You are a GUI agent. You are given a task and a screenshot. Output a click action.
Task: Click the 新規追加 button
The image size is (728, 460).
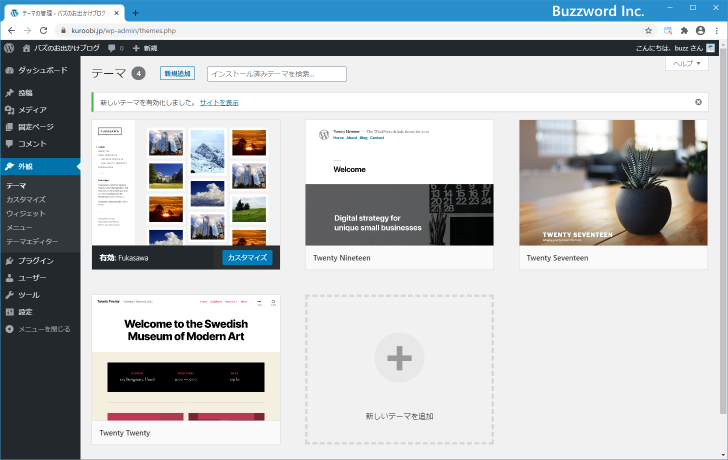177,73
